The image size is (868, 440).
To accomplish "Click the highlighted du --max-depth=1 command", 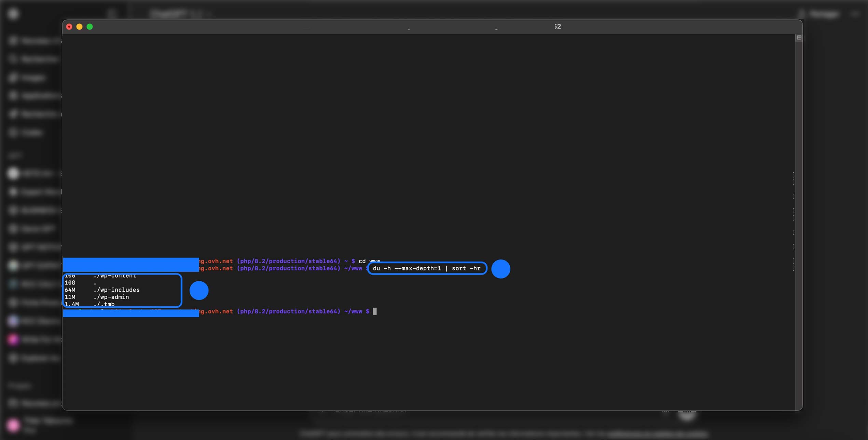I will click(x=427, y=268).
